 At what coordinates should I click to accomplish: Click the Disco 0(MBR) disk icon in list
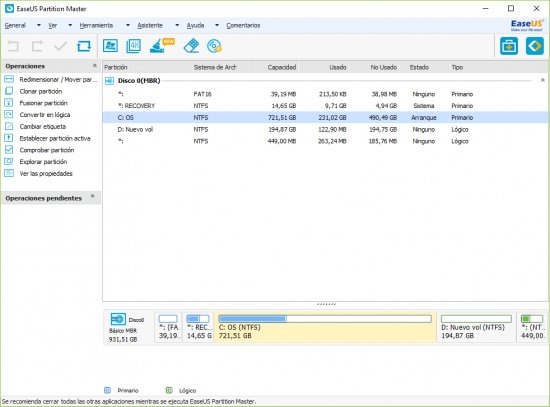[x=109, y=81]
